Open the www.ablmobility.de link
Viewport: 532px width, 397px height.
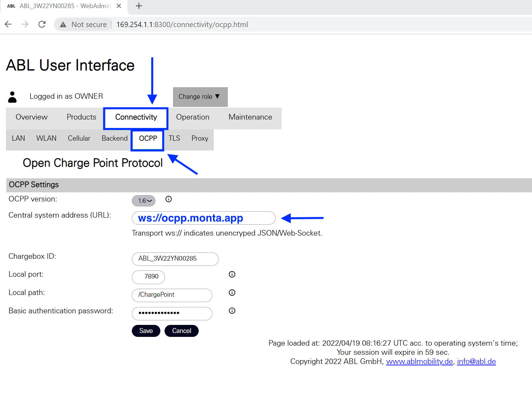coord(419,361)
